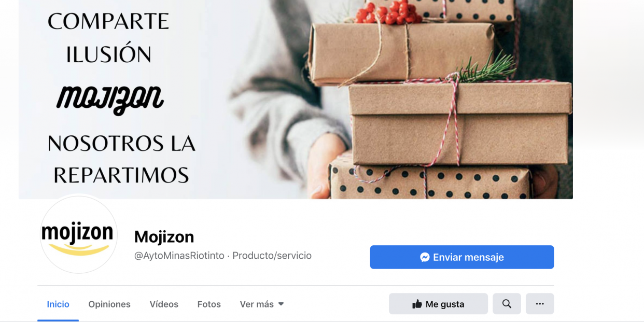
Task: Open the Opiniones tab
Action: pyautogui.click(x=109, y=304)
